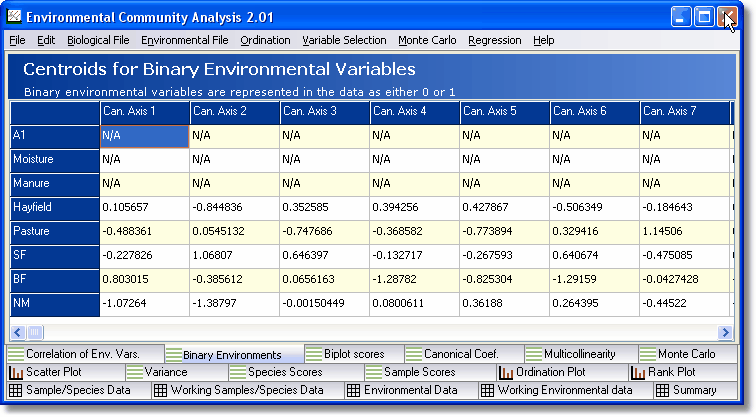
Task: Select the Binary Environments tab
Action: pyautogui.click(x=234, y=355)
